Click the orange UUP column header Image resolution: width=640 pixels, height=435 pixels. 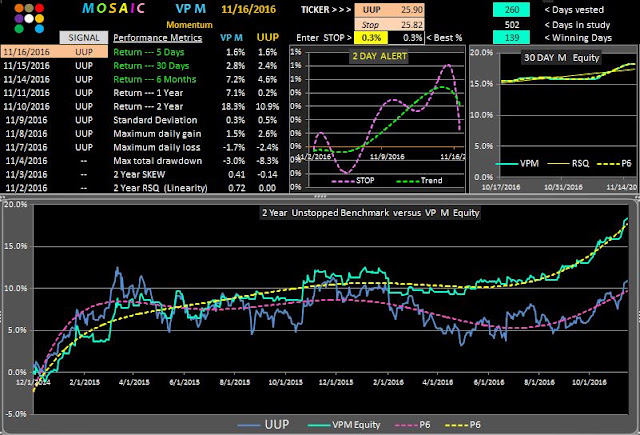tap(268, 37)
